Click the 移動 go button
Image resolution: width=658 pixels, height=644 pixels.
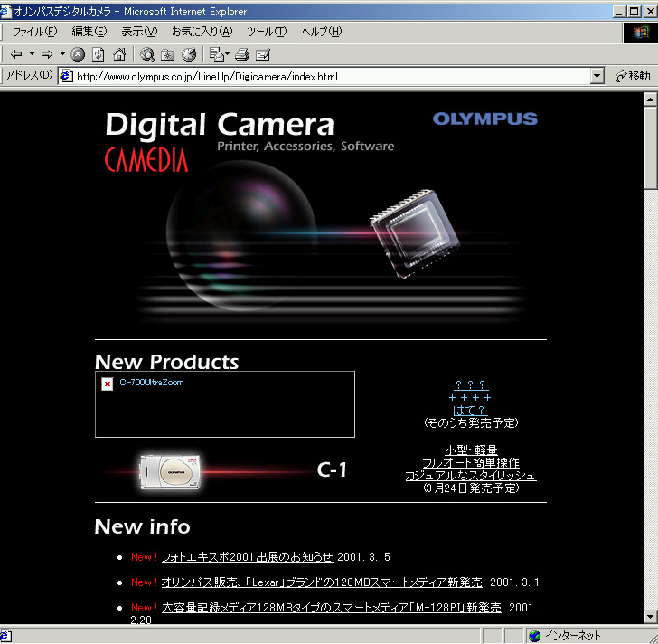click(x=633, y=76)
